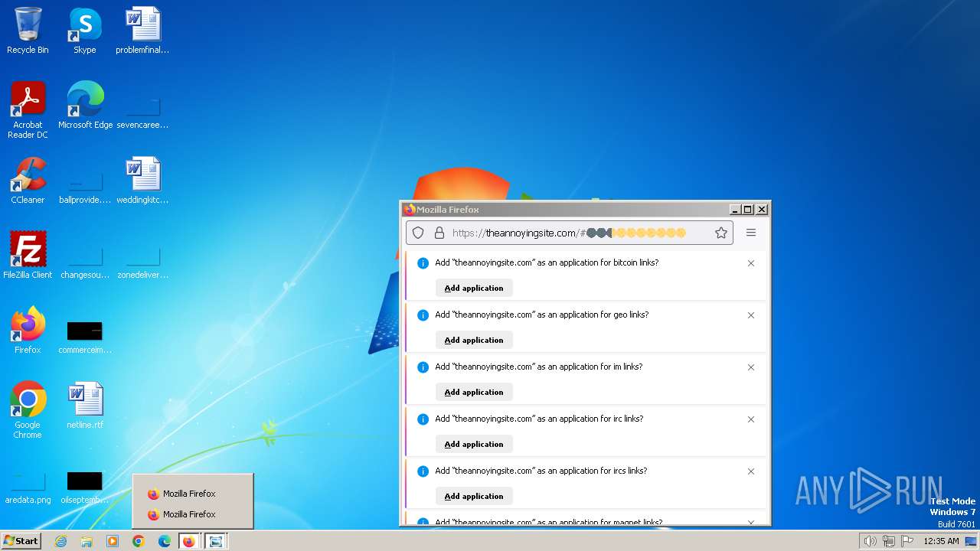The height and width of the screenshot is (551, 980).
Task: Click the geo links info icon
Action: click(423, 315)
